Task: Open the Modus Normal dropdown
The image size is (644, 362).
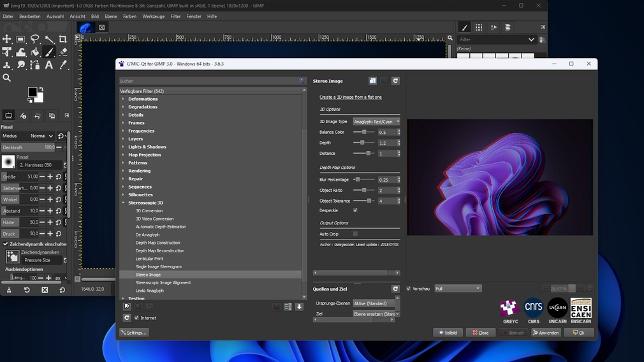Action: point(41,136)
